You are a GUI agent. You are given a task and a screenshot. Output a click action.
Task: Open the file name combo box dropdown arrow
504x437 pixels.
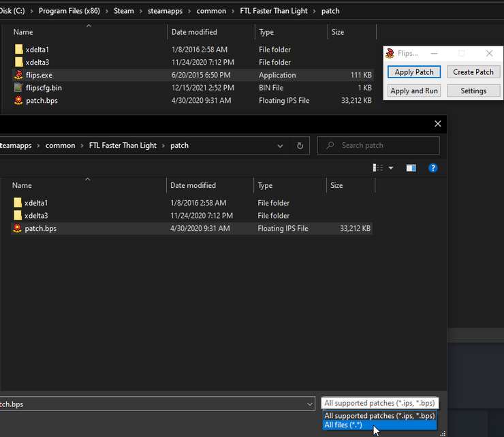click(x=311, y=404)
